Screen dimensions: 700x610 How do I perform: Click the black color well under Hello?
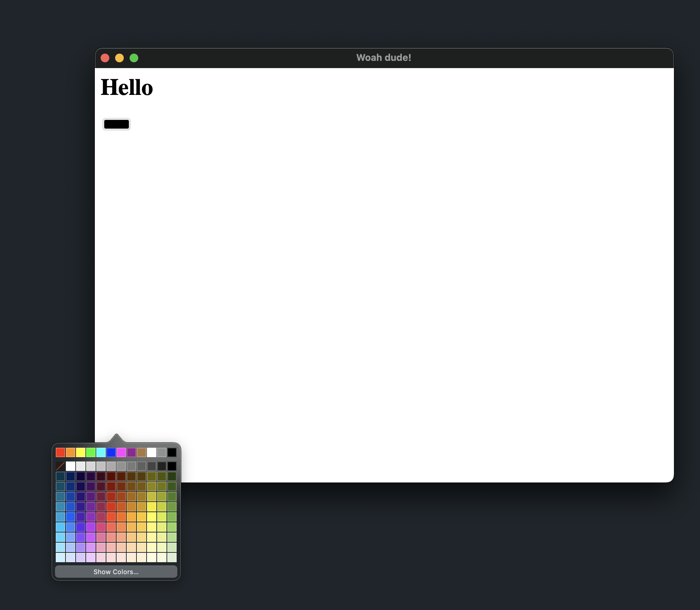click(x=117, y=124)
